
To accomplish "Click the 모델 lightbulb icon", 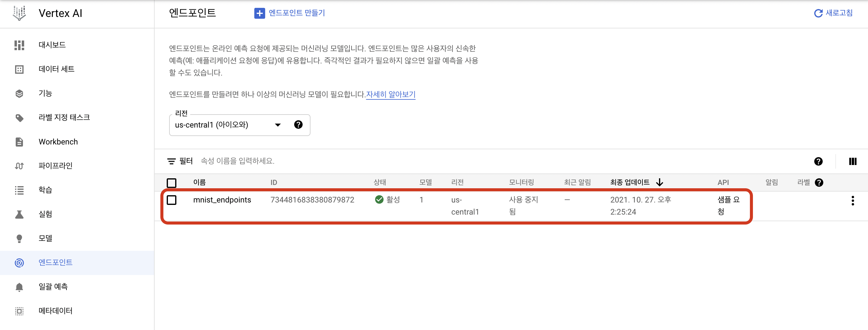I will tap(19, 238).
